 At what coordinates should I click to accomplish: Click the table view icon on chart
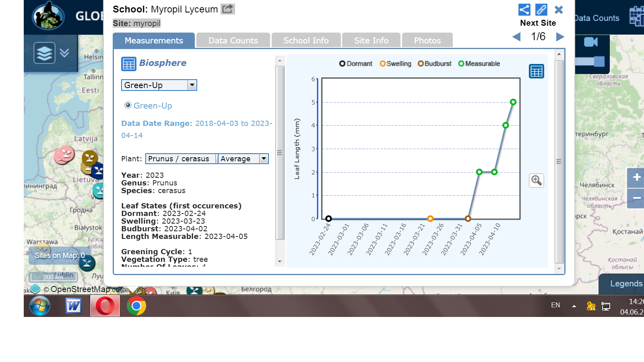(x=536, y=72)
